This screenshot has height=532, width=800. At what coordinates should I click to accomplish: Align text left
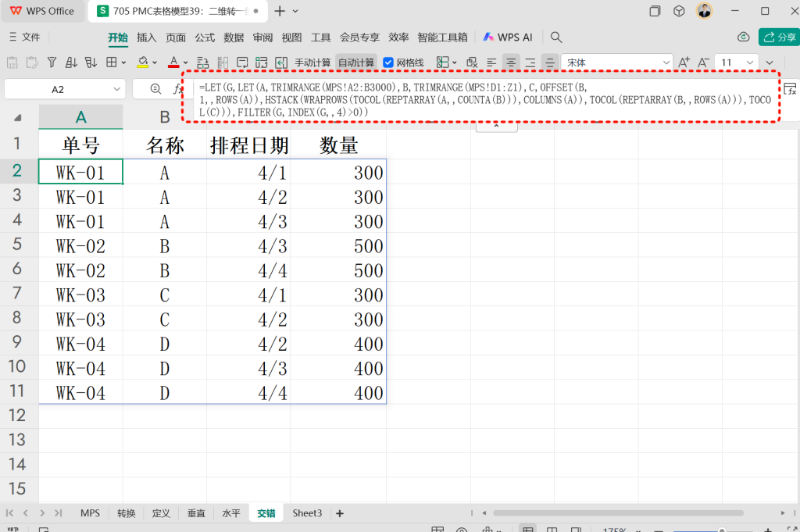tap(491, 62)
